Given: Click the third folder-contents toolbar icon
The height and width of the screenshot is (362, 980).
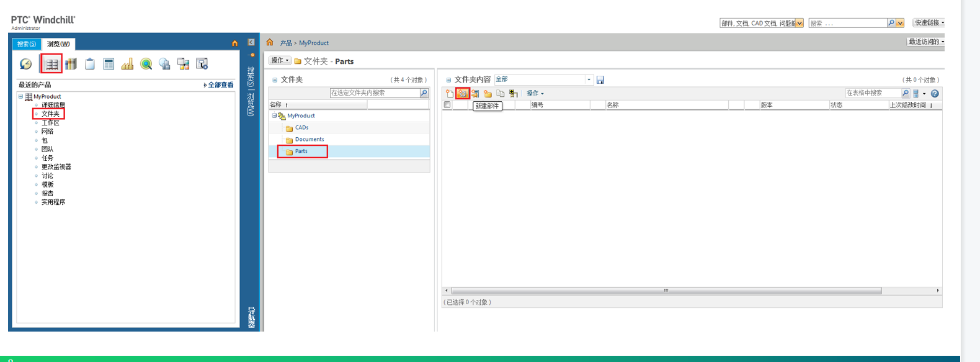Looking at the screenshot, I should point(475,93).
